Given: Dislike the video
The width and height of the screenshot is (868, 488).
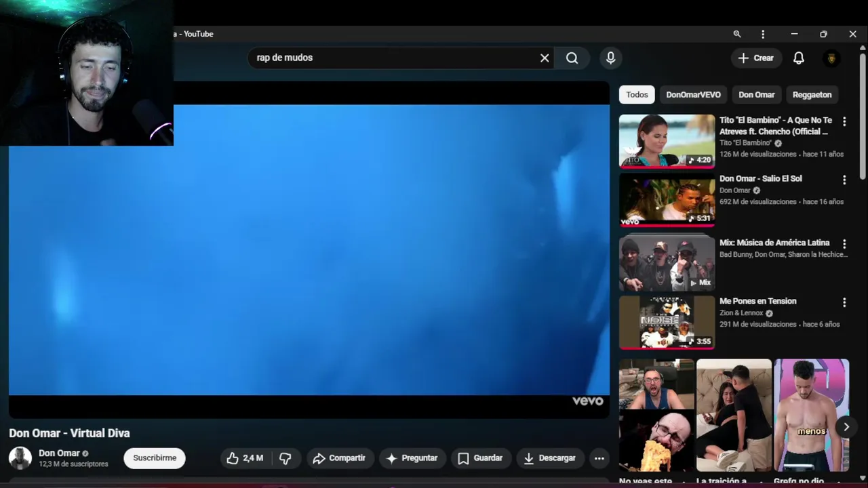Looking at the screenshot, I should coord(285,458).
